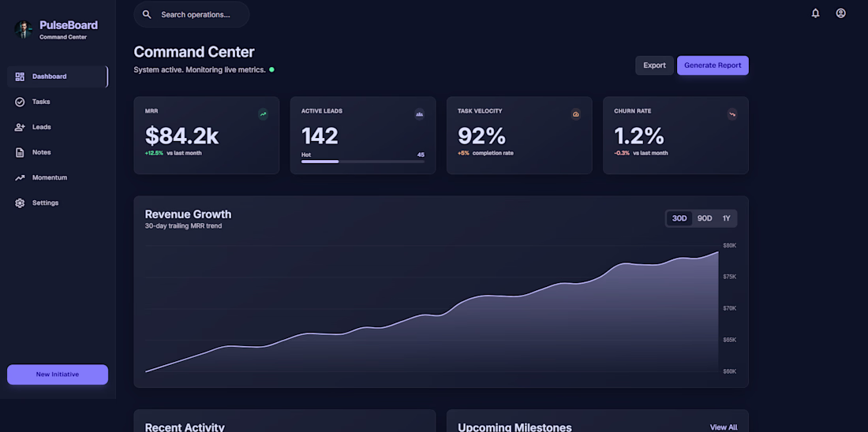Click the $60K axis label
This screenshot has width=868, height=432.
pos(730,372)
